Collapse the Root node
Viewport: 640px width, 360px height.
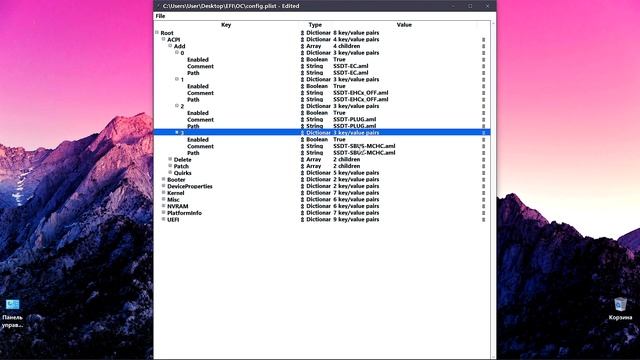[157, 32]
